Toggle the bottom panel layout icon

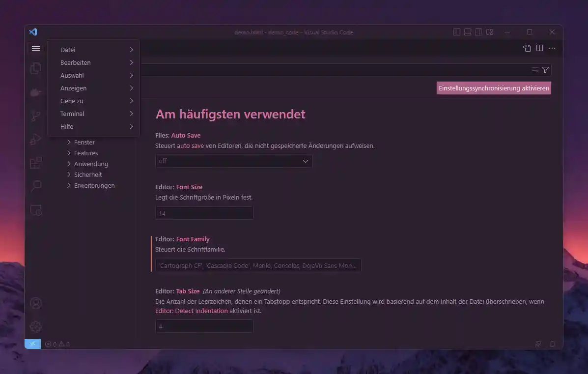(x=468, y=32)
